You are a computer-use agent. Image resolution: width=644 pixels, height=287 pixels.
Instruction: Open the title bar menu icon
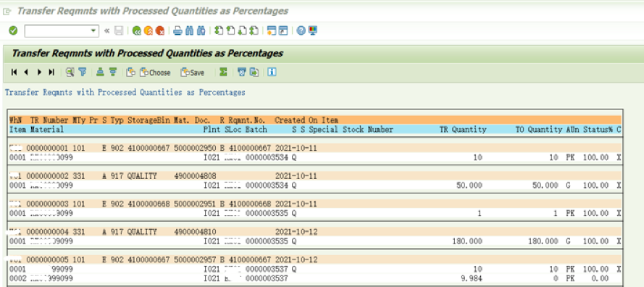pyautogui.click(x=7, y=12)
